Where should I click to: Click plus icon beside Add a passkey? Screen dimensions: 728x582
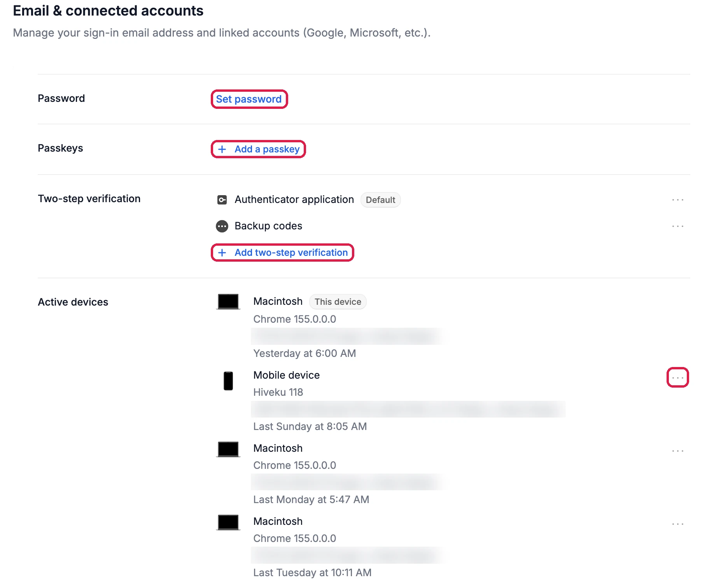tap(222, 149)
